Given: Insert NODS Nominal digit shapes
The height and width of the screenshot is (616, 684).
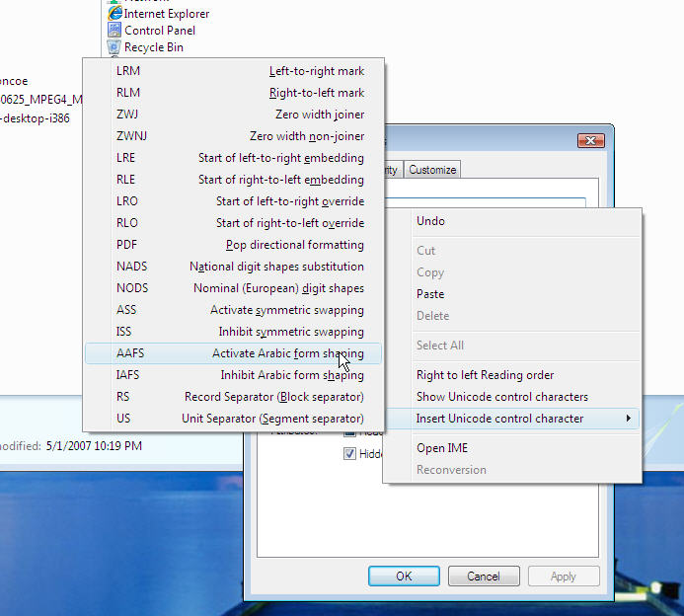Looking at the screenshot, I should coord(233,288).
